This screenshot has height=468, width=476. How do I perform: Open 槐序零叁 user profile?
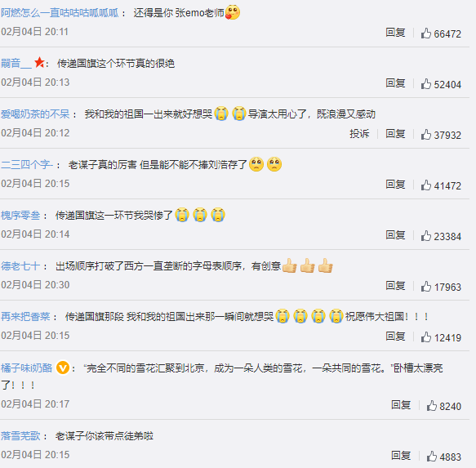pyautogui.click(x=20, y=216)
